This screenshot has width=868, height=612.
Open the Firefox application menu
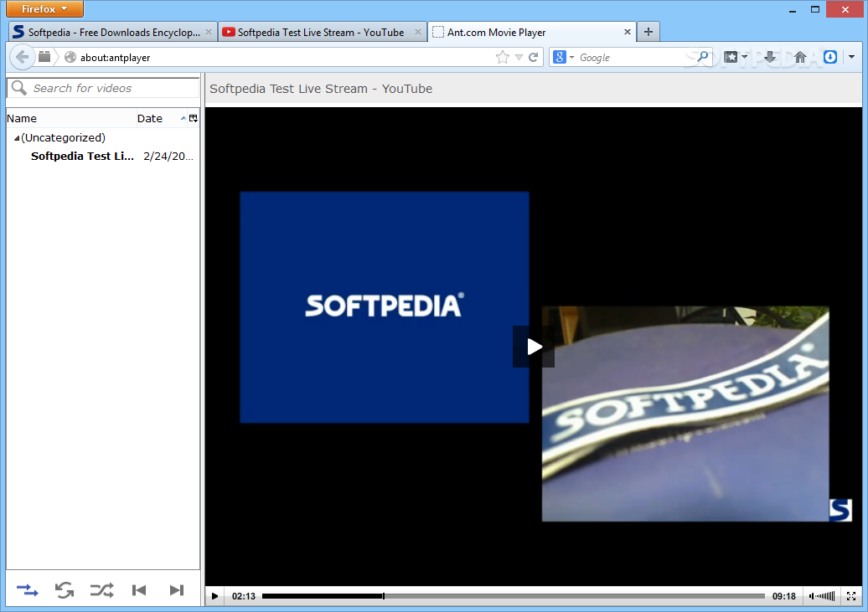tap(44, 9)
